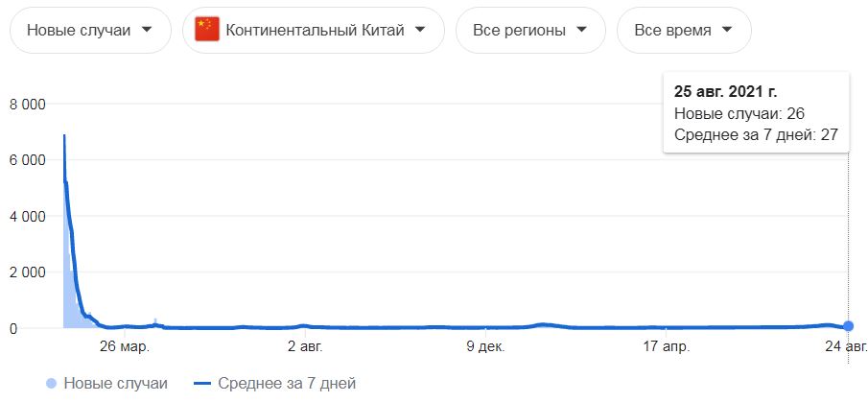Click the Среднее за 7 дней legend text
Screen dimensions: 868x402
pyautogui.click(x=287, y=383)
